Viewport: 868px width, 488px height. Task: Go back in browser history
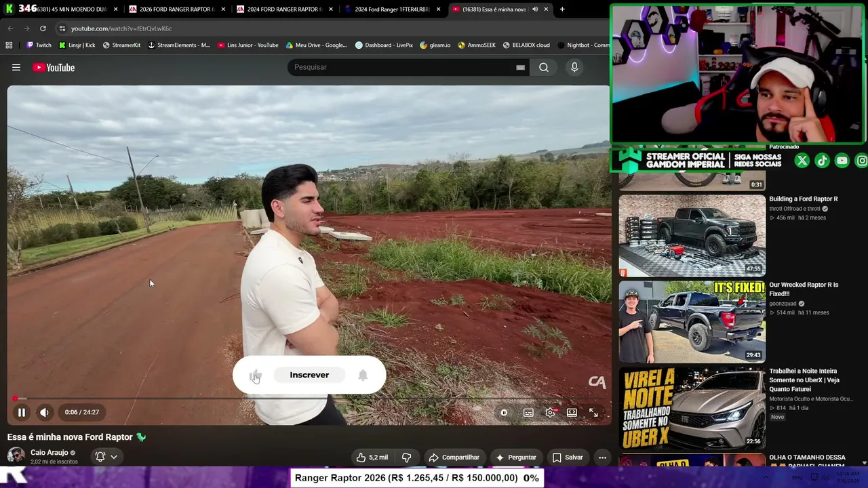[x=10, y=28]
